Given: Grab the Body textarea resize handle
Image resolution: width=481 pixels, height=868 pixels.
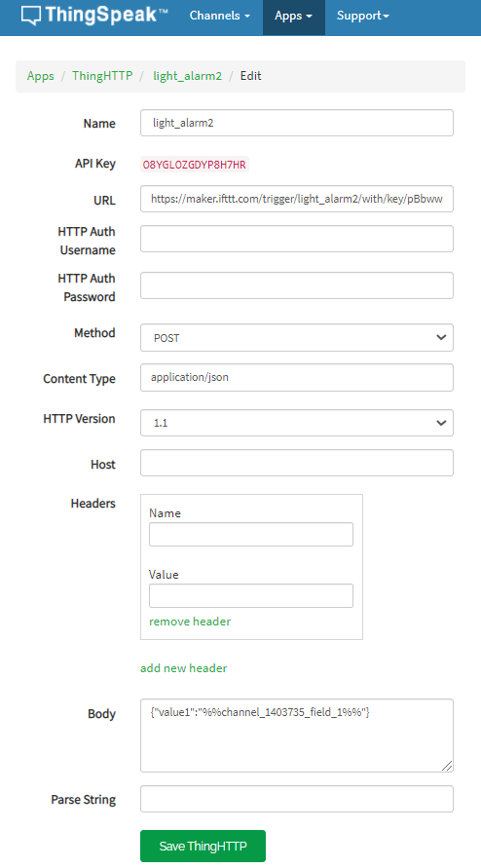Looking at the screenshot, I should 447,766.
